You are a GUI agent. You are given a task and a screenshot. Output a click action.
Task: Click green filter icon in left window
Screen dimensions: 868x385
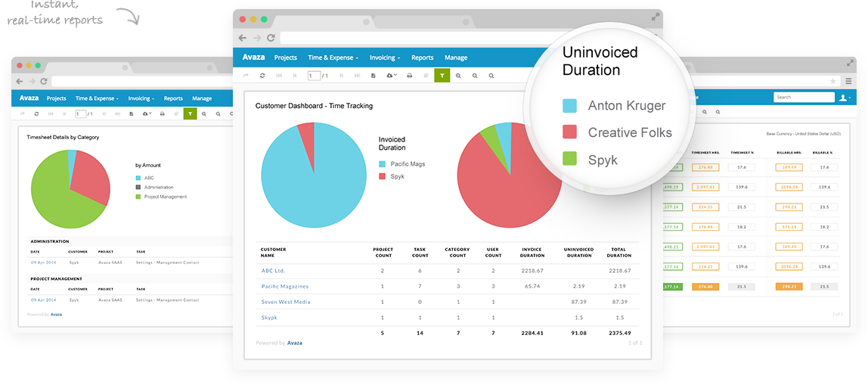(x=190, y=113)
